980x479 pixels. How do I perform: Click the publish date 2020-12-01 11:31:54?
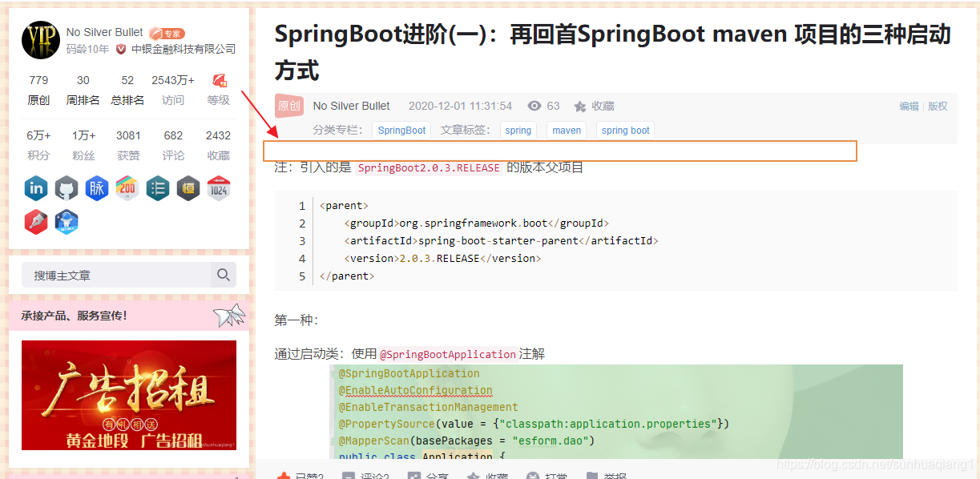(x=460, y=106)
